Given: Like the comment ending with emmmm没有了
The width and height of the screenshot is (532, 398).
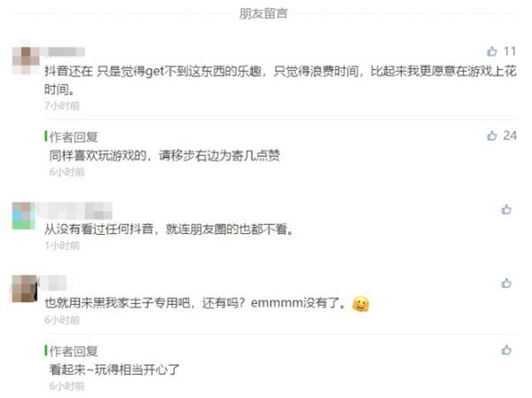Looking at the screenshot, I should coord(506,283).
